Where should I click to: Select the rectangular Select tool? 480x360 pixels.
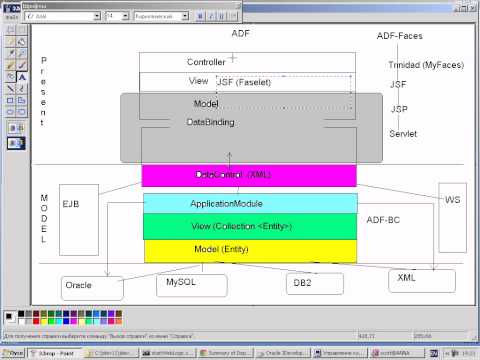coord(21,30)
